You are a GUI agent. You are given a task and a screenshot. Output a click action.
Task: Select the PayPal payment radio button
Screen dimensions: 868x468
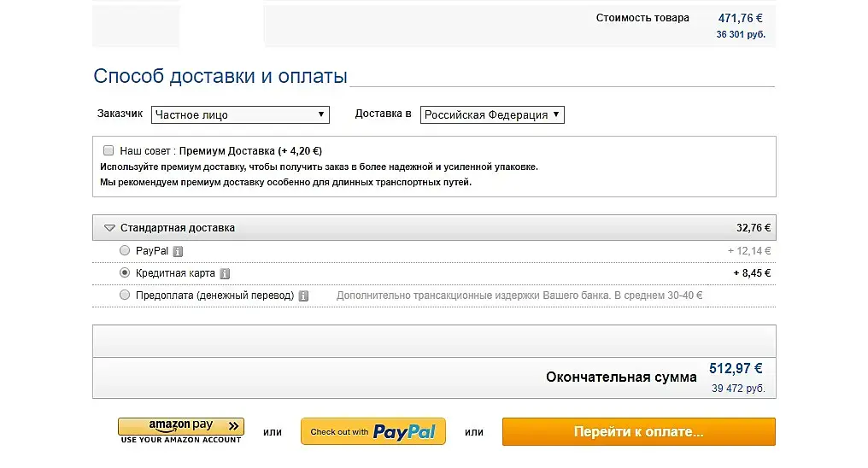tap(125, 251)
